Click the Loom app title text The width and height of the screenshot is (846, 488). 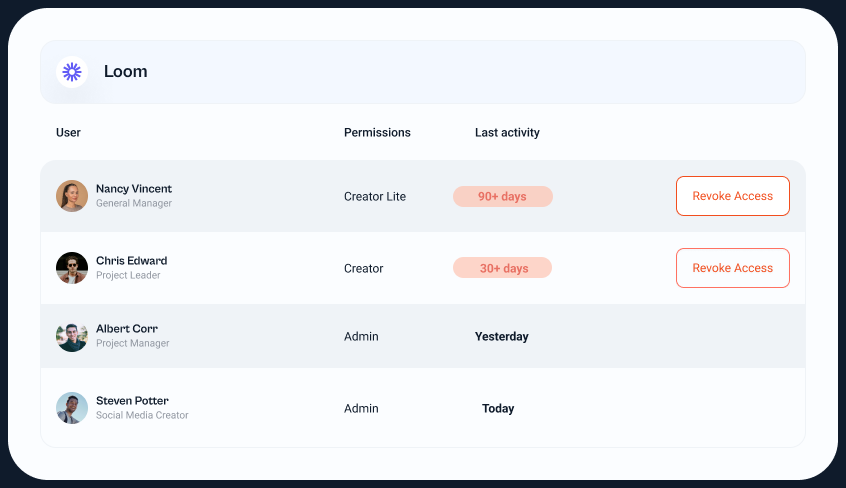click(126, 72)
